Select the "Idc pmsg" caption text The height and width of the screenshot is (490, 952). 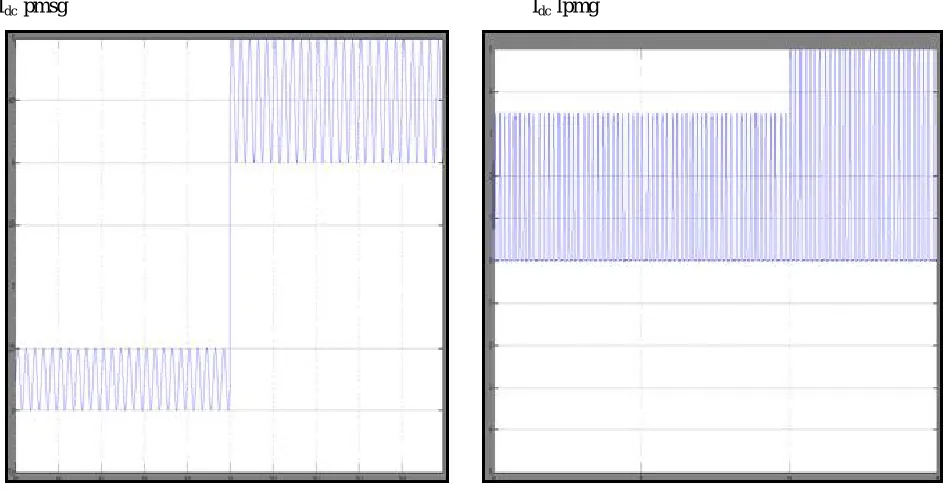coord(33,8)
